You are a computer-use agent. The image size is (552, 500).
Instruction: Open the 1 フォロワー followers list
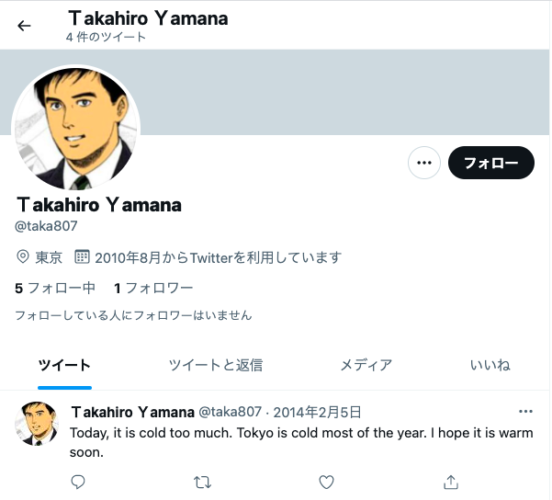(153, 288)
